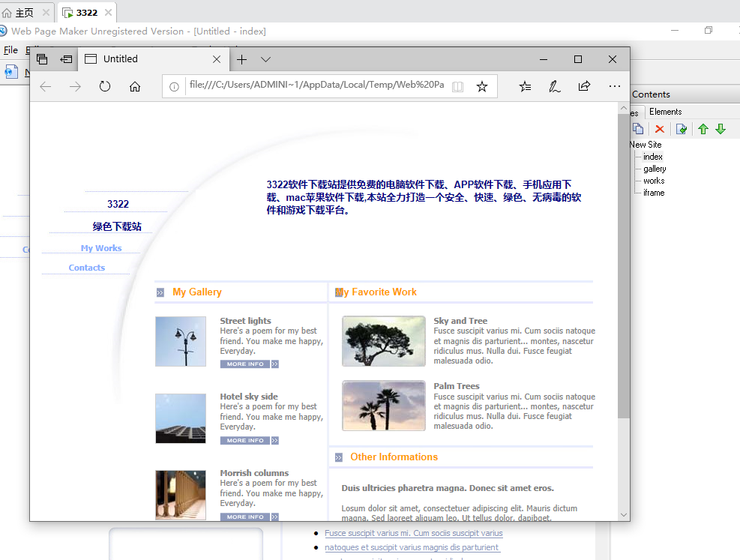The width and height of the screenshot is (740, 560).
Task: Toggle Reading view in the address bar
Action: coord(457,86)
